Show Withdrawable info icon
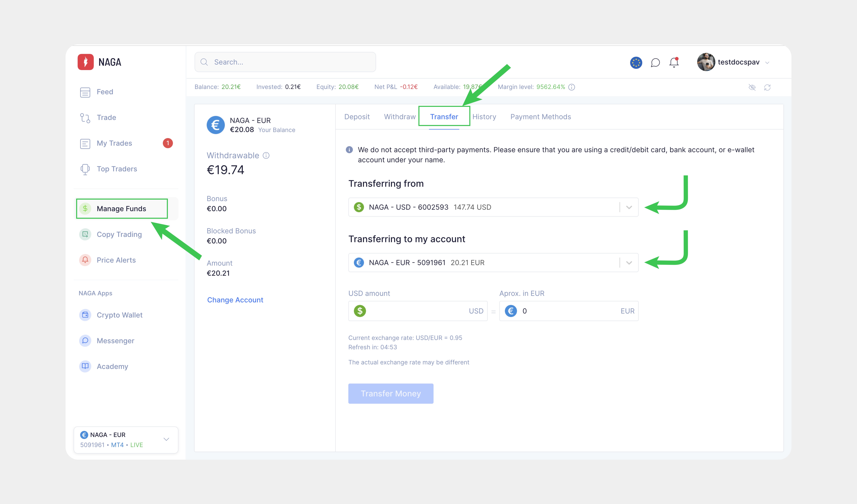Screen dimensions: 857x504 [266, 155]
